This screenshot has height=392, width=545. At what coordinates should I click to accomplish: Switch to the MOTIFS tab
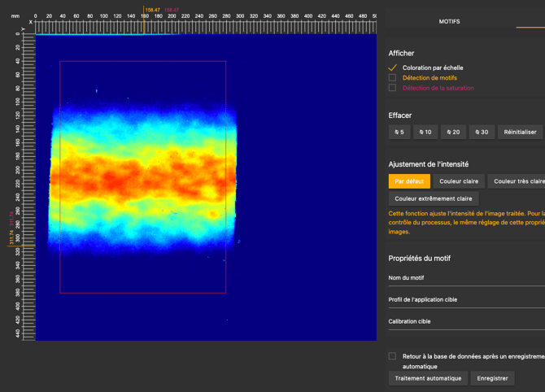(x=449, y=22)
